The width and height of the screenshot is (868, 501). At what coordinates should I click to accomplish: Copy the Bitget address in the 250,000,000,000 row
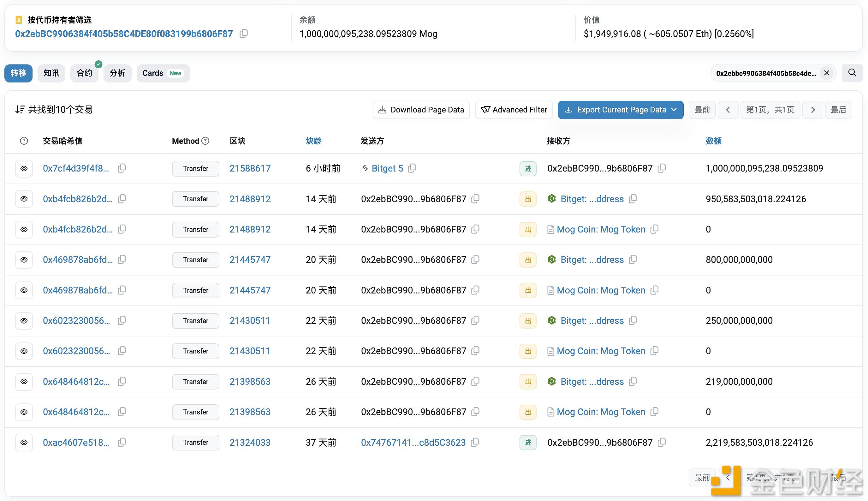(633, 320)
